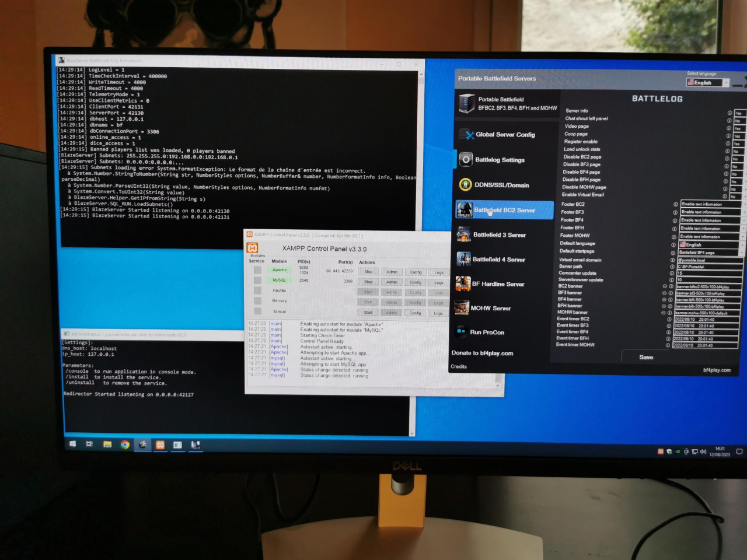The image size is (747, 560).
Task: Open the notification center icon
Action: tap(739, 452)
